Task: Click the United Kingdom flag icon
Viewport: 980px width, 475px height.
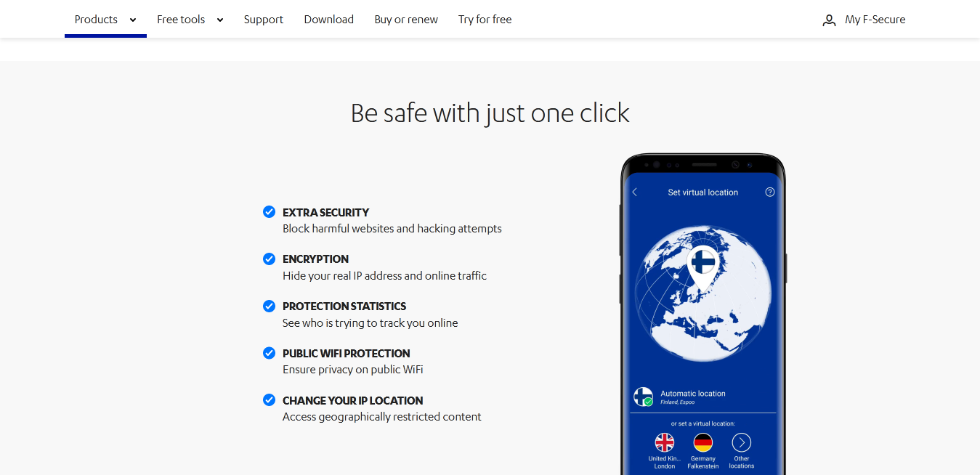Action: click(665, 442)
